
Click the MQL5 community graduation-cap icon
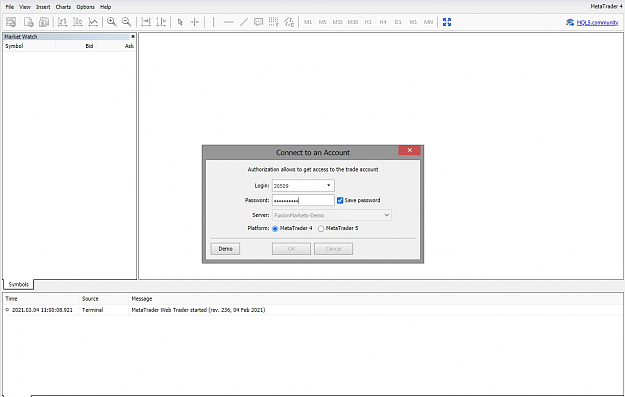click(x=570, y=22)
